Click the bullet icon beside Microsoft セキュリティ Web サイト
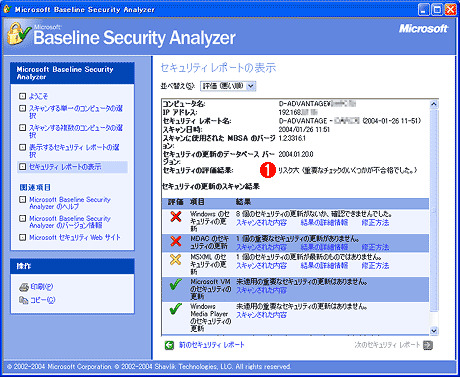This screenshot has height=377, width=460. pos(22,237)
